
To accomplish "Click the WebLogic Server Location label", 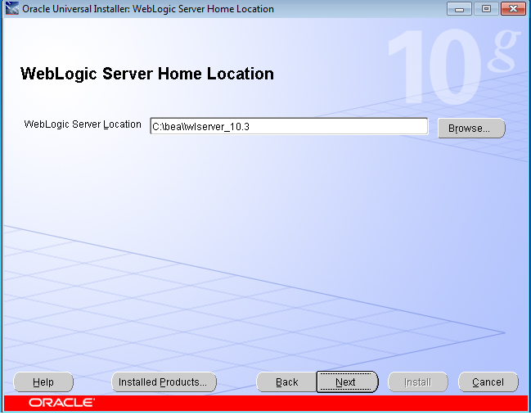I will [83, 124].
